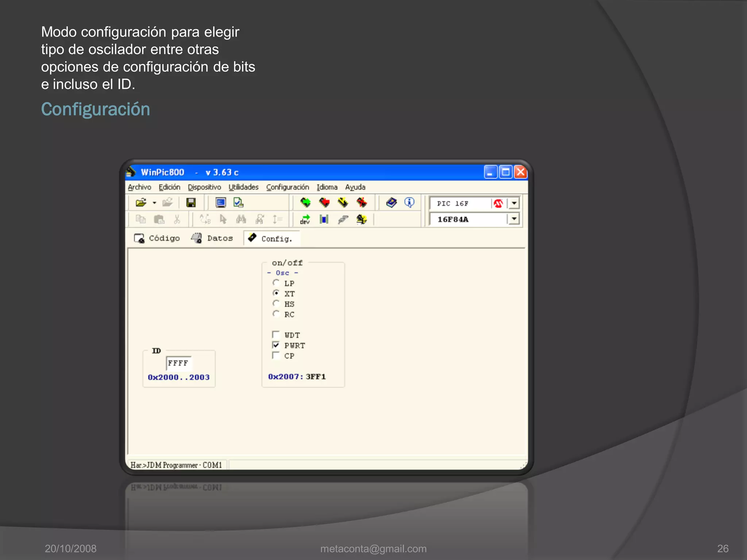Expand the PIC 16F family dropdown
747x560 pixels.
coord(514,203)
